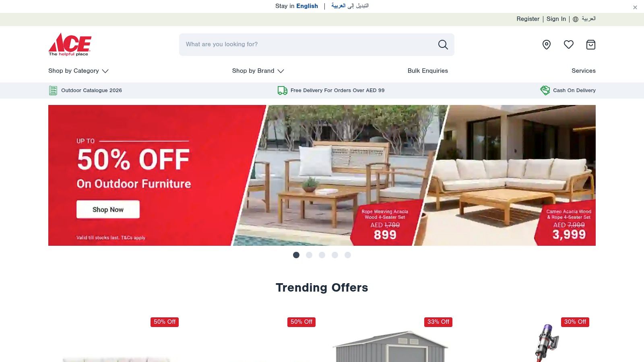Select the second carousel slide dot
Screen dimensions: 644x362
tap(309, 255)
